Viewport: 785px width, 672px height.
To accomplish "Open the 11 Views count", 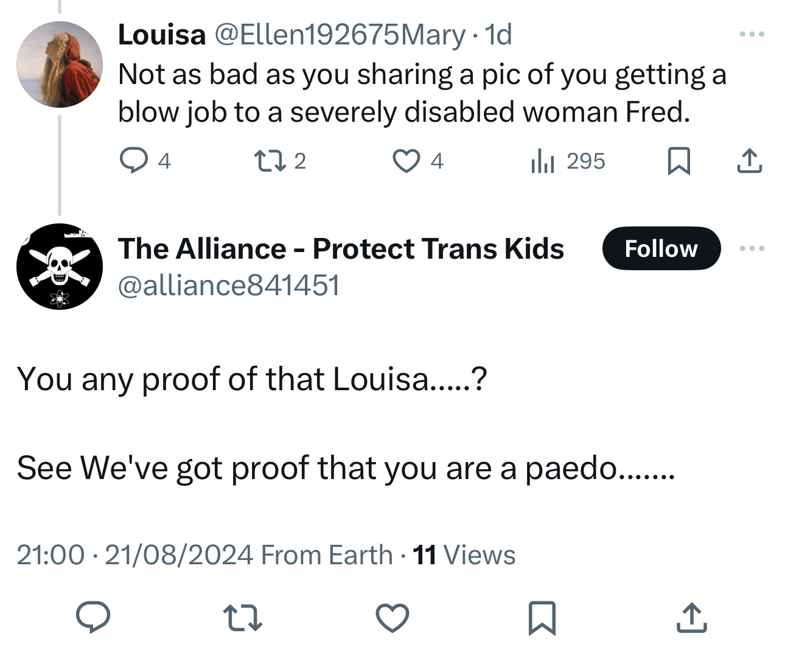I will click(x=464, y=555).
